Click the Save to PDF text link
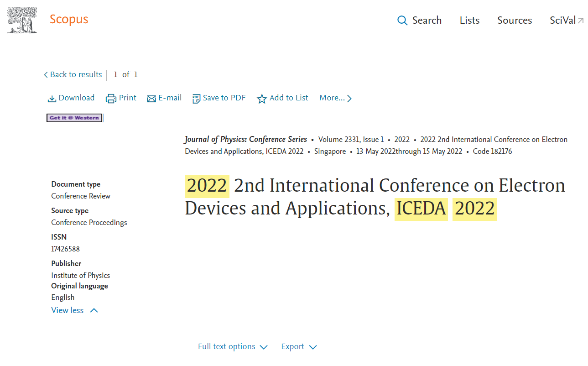This screenshot has height=366, width=588. pos(224,98)
